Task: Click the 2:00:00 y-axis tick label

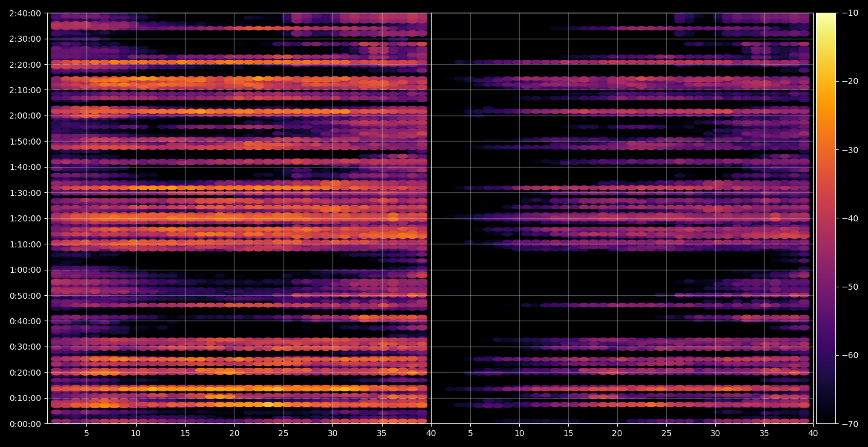Action: (25, 116)
